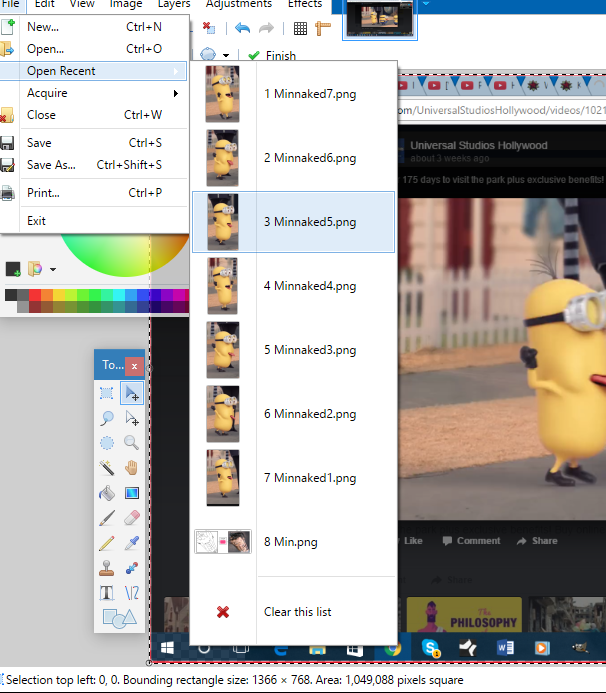Select the Move Selection tool
The image size is (606, 693).
[132, 418]
